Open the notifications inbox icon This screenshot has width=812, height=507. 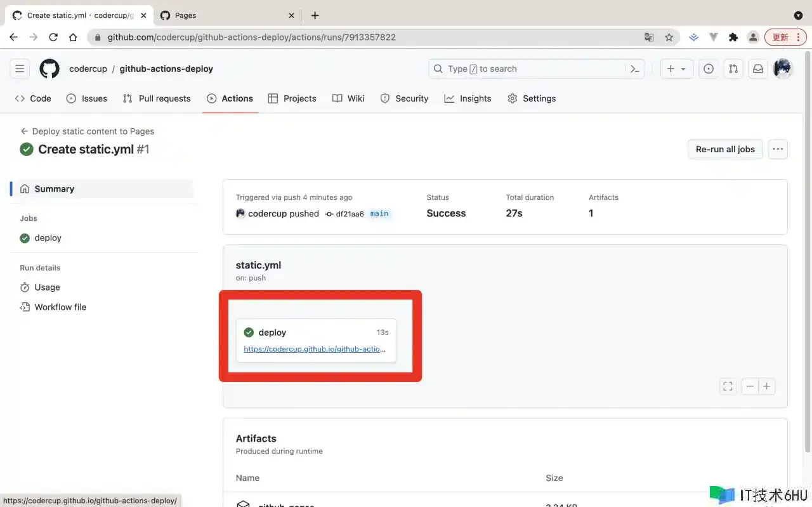coord(758,69)
